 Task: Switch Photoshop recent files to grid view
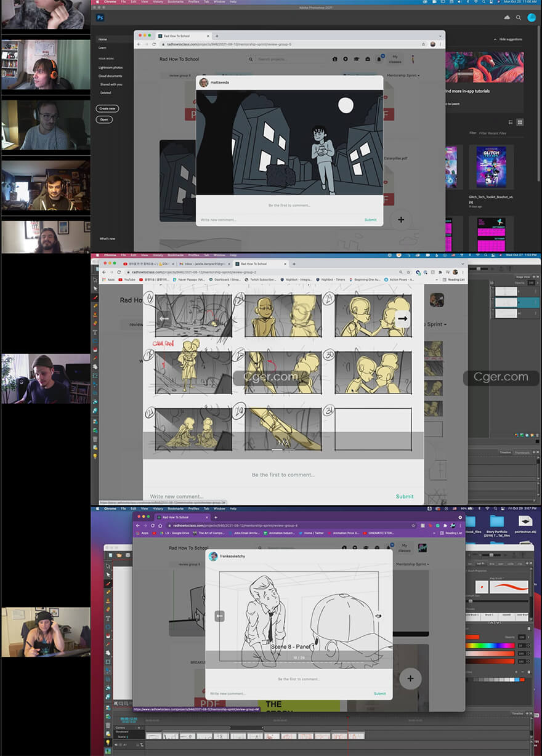point(520,123)
